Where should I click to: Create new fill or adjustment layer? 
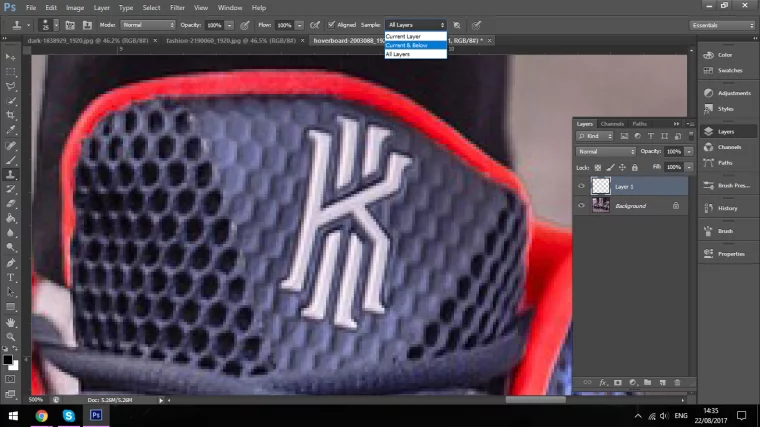[x=633, y=382]
